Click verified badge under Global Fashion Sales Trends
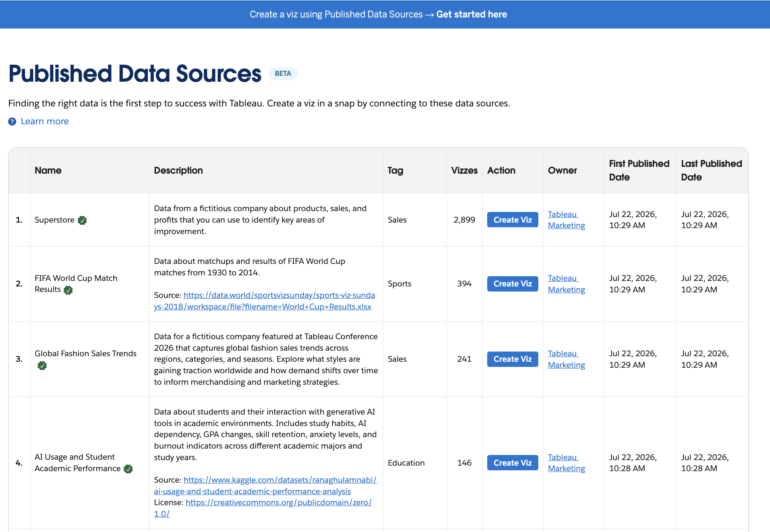This screenshot has width=770, height=532. pyautogui.click(x=42, y=365)
